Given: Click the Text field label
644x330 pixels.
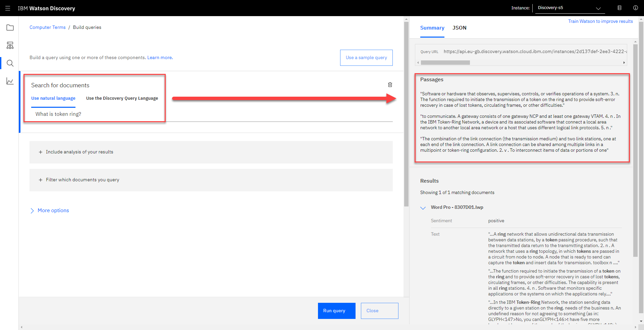Looking at the screenshot, I should tap(435, 234).
